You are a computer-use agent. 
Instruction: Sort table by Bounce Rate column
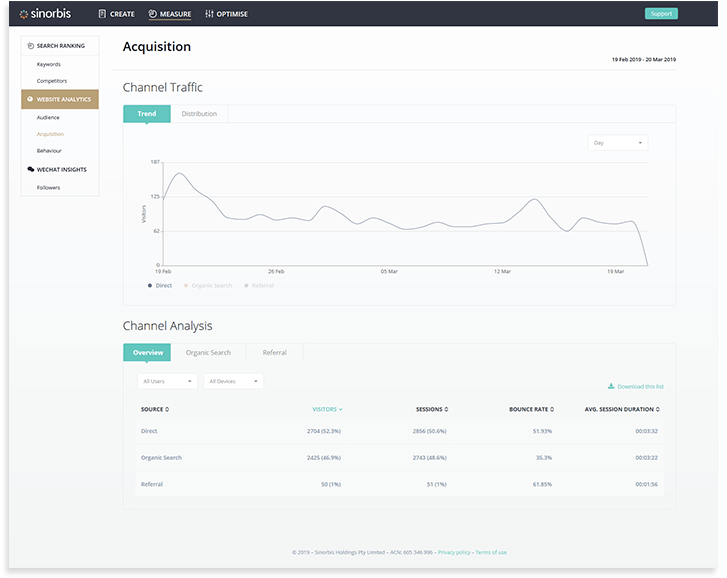pyautogui.click(x=531, y=409)
